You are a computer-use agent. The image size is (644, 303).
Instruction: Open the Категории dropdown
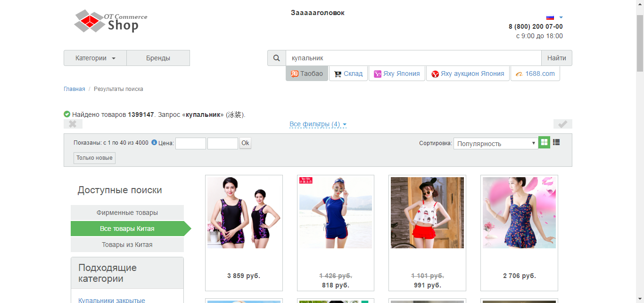pyautogui.click(x=95, y=58)
